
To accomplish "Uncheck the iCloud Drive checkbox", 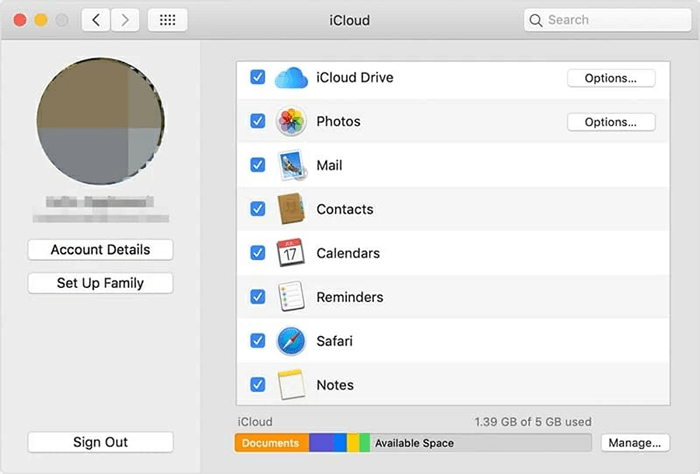I will (x=258, y=77).
